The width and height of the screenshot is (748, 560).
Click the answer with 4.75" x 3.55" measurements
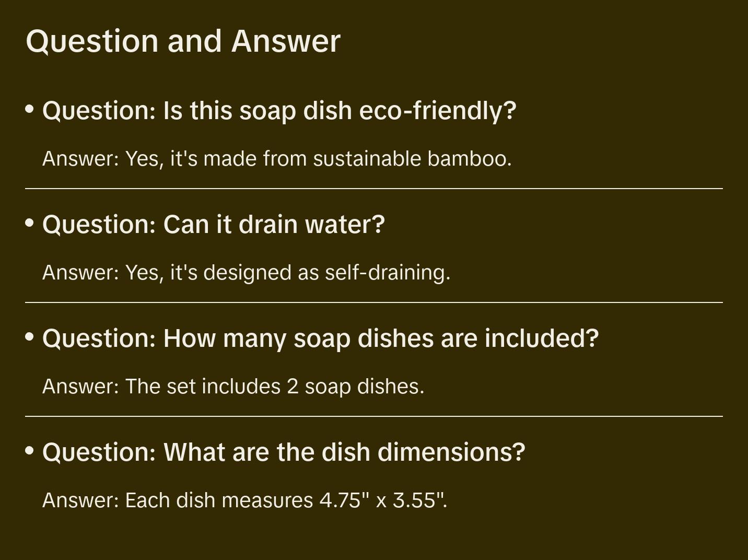[244, 500]
